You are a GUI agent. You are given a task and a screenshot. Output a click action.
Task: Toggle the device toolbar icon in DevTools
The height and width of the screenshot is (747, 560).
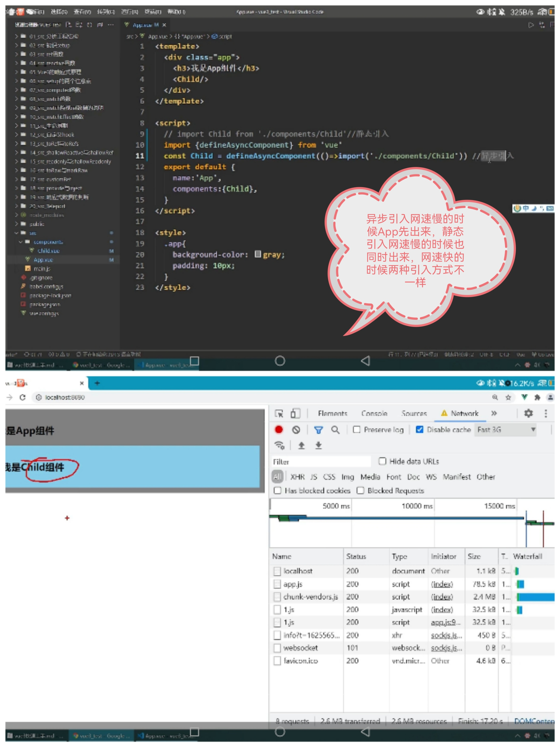295,413
